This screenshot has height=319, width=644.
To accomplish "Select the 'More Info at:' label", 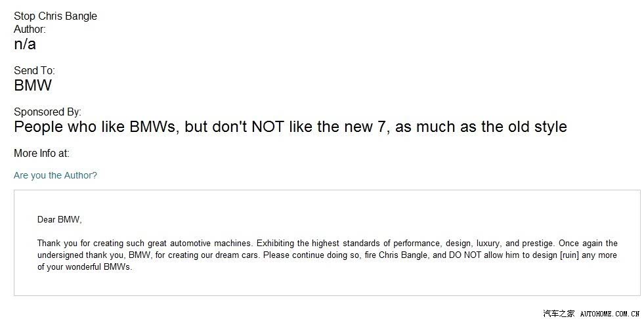I will click(x=41, y=154).
